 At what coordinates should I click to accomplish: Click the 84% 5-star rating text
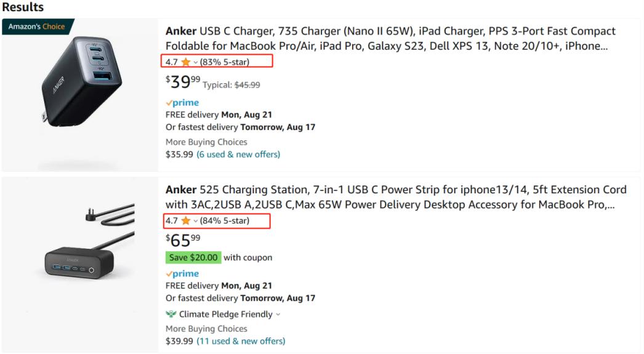(x=225, y=220)
